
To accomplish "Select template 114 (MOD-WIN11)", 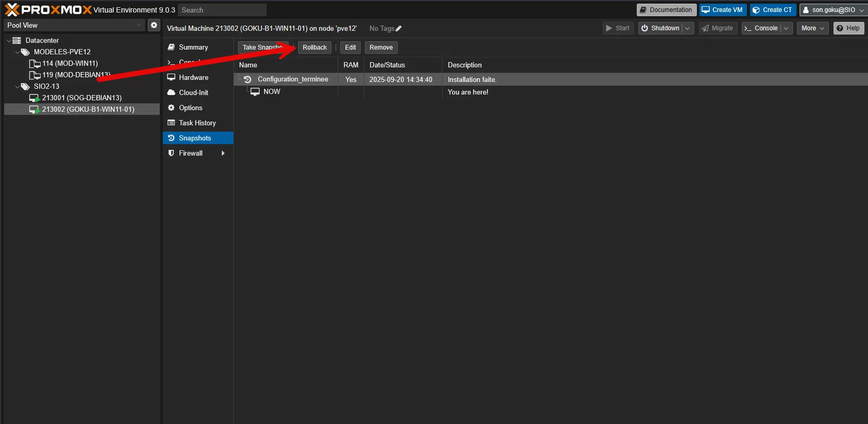I will (x=70, y=63).
